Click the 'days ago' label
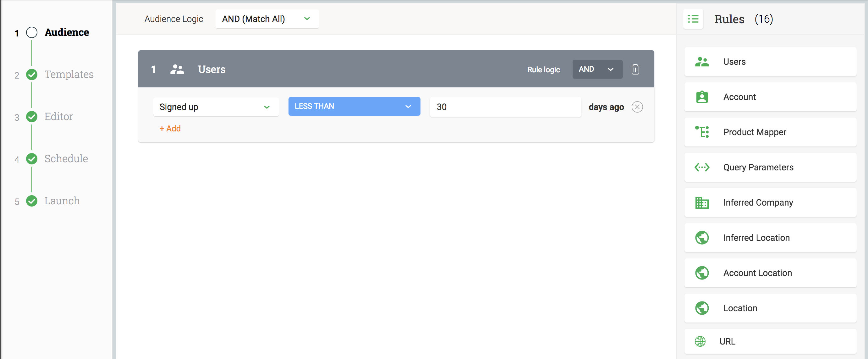868x359 pixels. 606,107
